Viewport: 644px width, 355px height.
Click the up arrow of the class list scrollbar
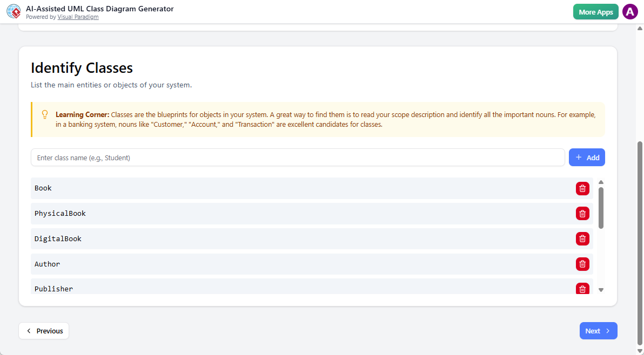click(x=601, y=182)
